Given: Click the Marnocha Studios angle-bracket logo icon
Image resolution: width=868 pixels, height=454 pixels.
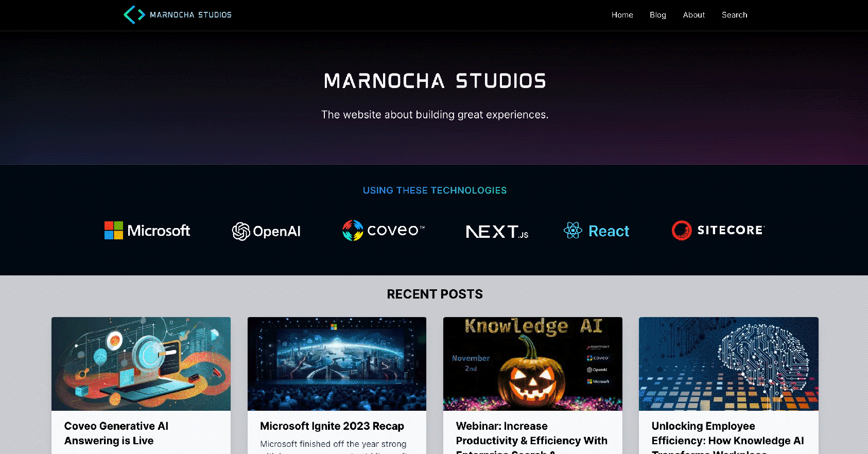Looking at the screenshot, I should (134, 15).
